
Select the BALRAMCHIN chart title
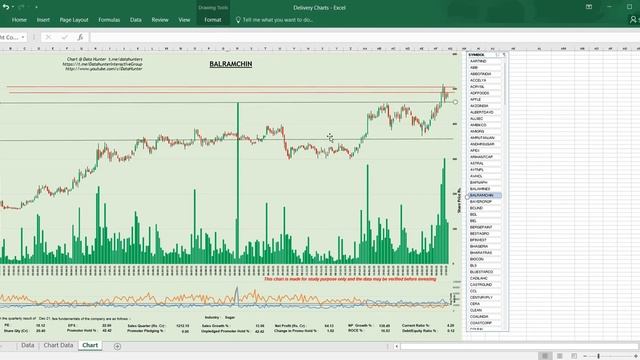pos(231,64)
